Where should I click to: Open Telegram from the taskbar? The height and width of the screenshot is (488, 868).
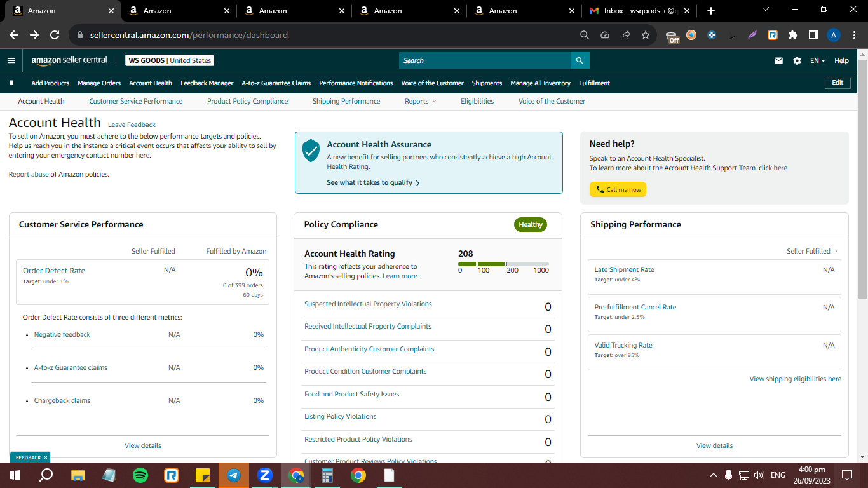234,475
